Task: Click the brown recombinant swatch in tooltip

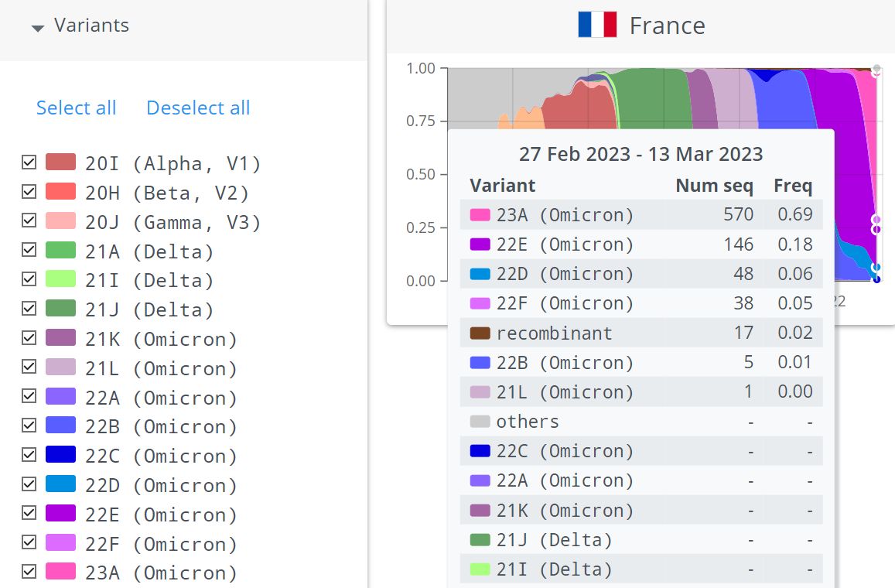Action: [480, 333]
